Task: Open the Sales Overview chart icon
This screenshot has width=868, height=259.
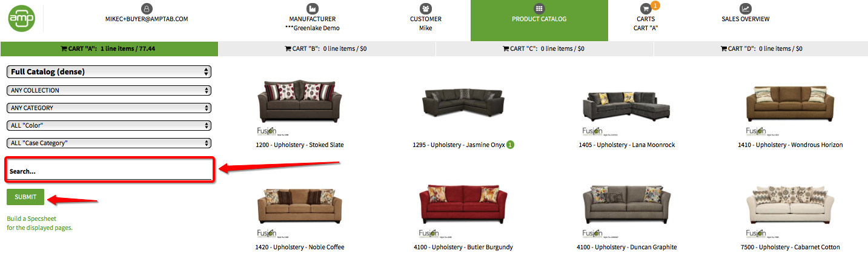Action: tap(746, 8)
